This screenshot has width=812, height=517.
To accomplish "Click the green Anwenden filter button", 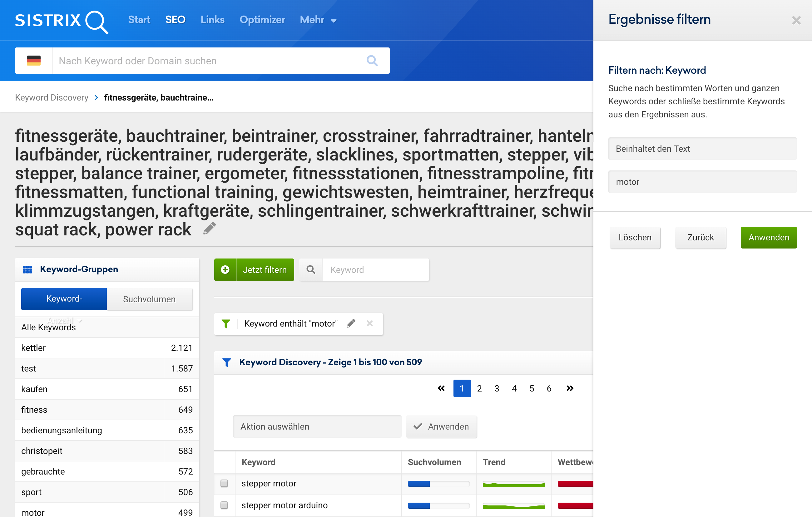I will [x=768, y=237].
